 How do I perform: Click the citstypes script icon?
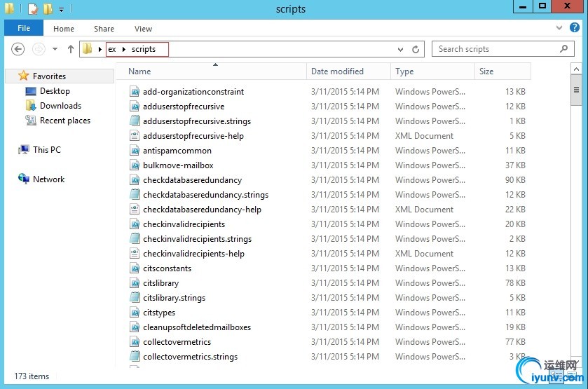(135, 312)
